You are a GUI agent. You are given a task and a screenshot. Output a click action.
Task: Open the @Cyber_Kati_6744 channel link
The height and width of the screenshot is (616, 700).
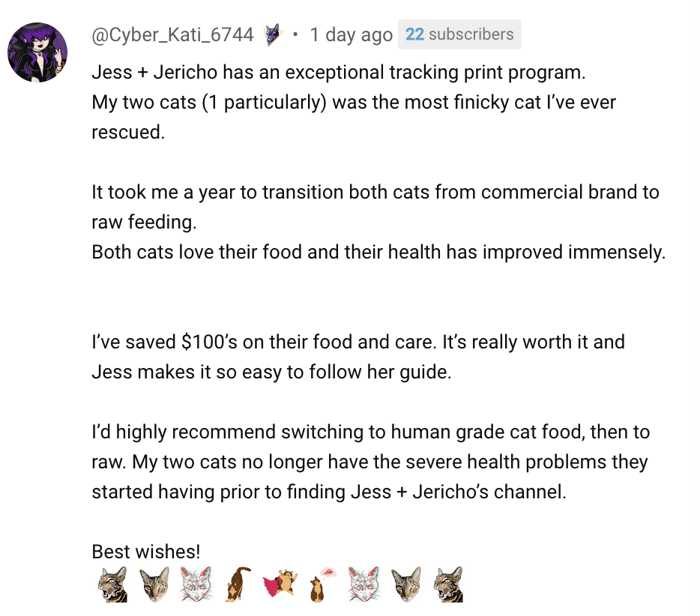172,34
